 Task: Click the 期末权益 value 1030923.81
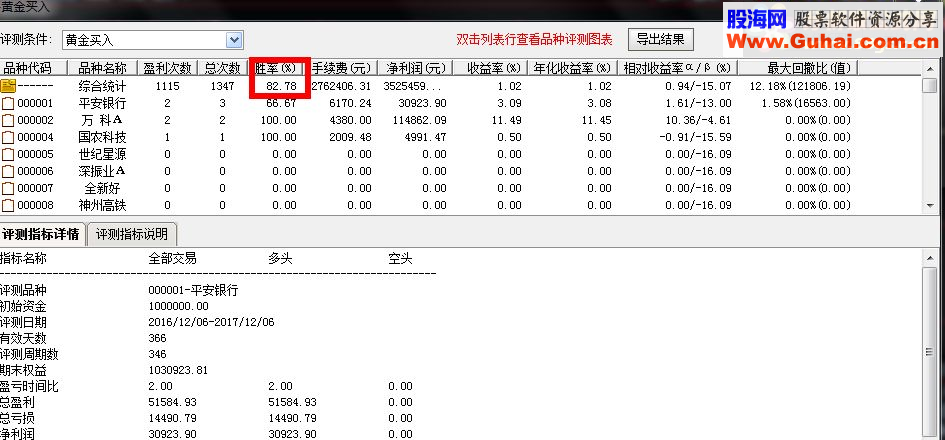[178, 370]
